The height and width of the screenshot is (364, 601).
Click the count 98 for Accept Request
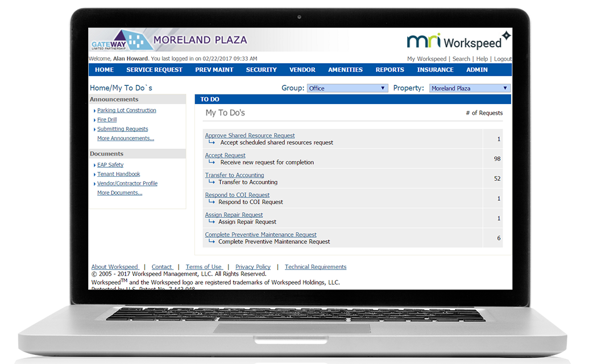click(497, 159)
